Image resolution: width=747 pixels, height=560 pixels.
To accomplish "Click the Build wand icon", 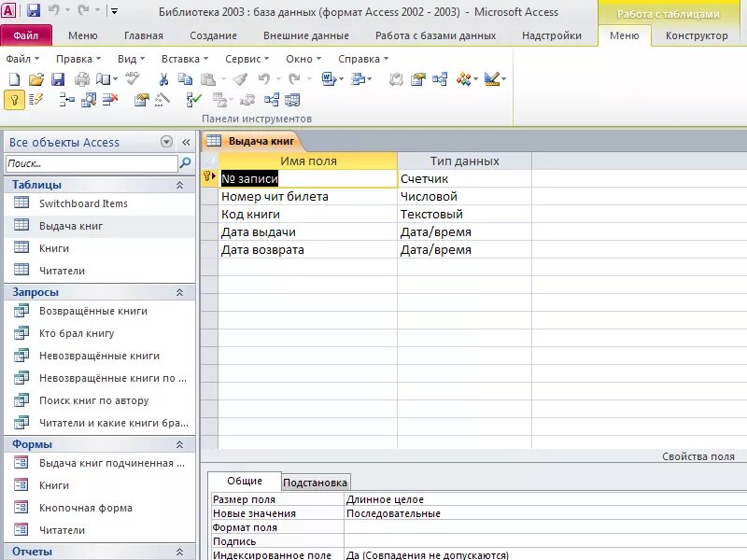I will (x=162, y=100).
